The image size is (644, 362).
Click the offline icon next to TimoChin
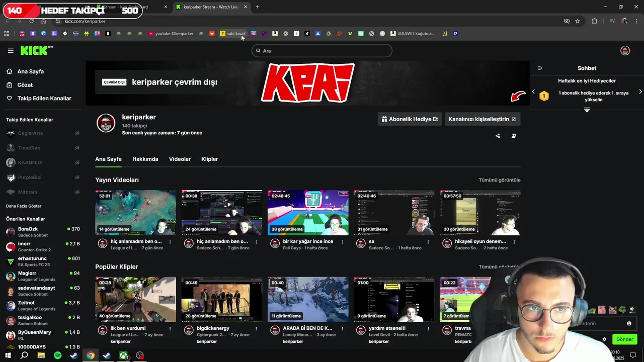77,148
